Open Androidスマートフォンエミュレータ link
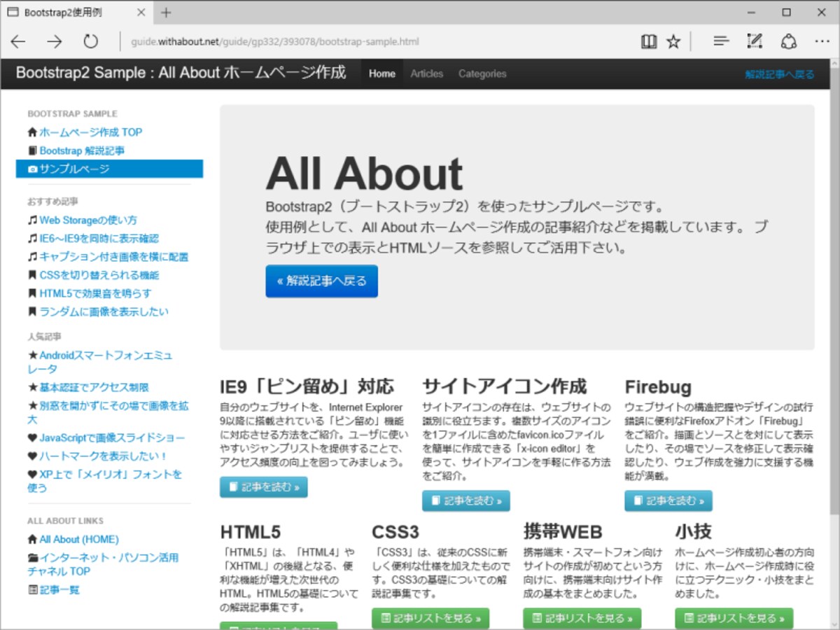The width and height of the screenshot is (840, 630). pyautogui.click(x=100, y=362)
